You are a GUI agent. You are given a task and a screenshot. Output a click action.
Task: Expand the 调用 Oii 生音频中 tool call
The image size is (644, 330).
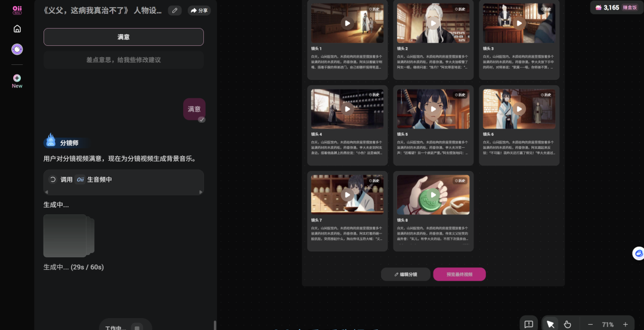123,179
